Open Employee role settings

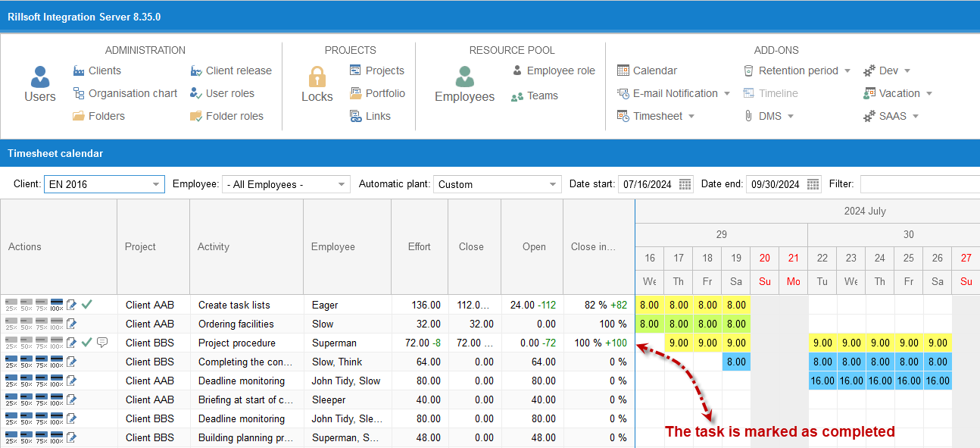coord(554,70)
